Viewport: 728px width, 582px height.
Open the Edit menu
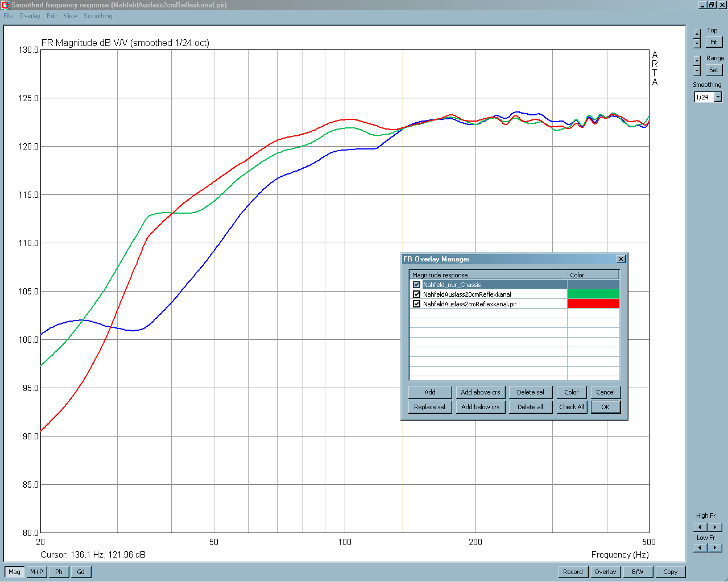(52, 16)
